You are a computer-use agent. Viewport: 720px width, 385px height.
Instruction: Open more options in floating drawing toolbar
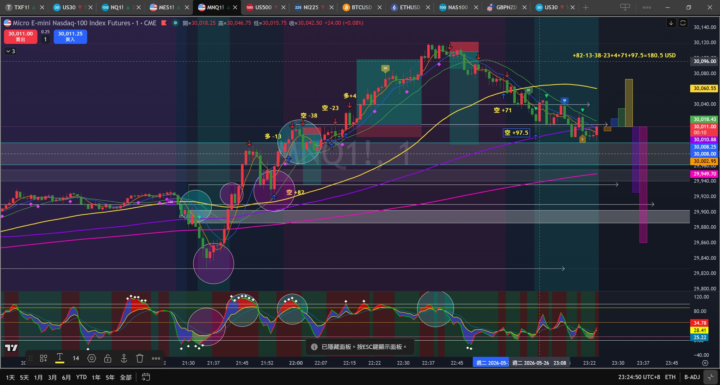[x=156, y=358]
